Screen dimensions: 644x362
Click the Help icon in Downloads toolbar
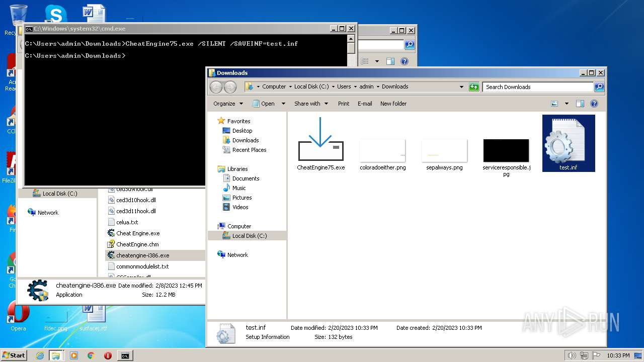(594, 104)
